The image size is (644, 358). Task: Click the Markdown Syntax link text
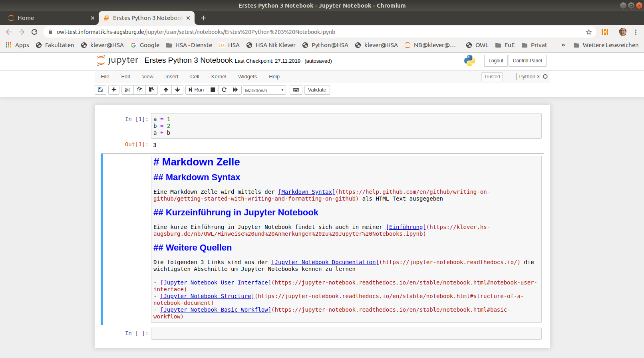(x=306, y=192)
